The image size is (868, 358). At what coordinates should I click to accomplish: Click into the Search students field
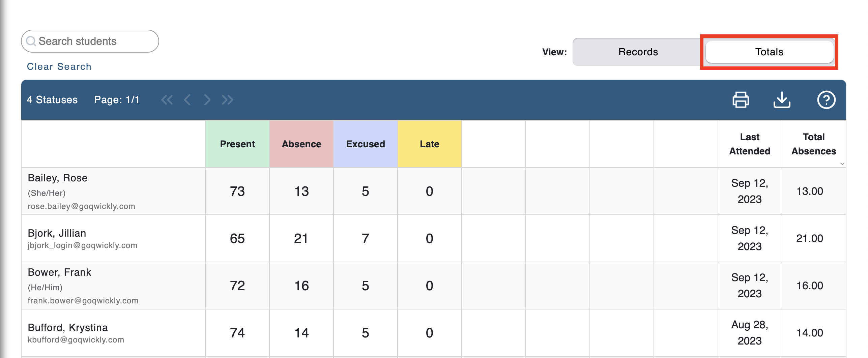94,41
